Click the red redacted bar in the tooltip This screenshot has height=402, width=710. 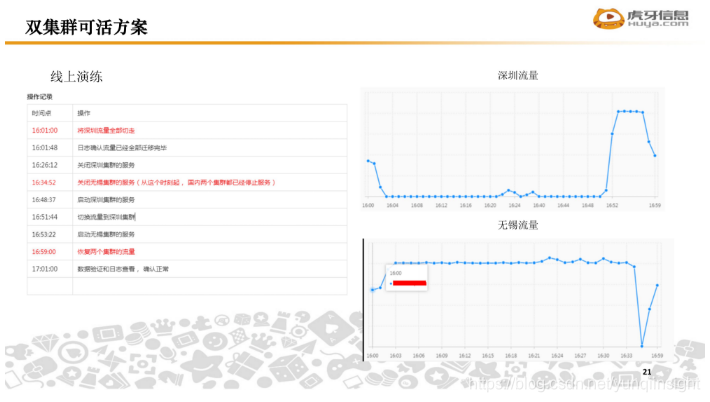(x=409, y=283)
